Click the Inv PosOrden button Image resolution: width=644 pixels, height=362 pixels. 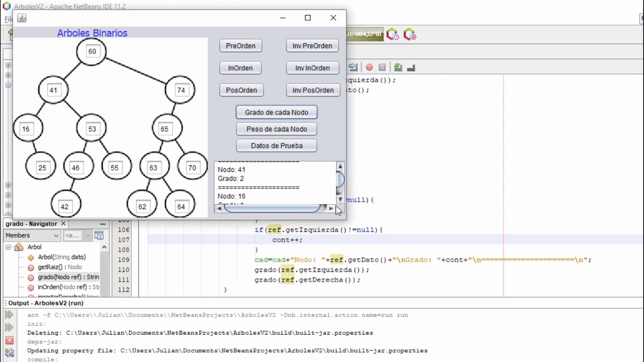point(313,90)
